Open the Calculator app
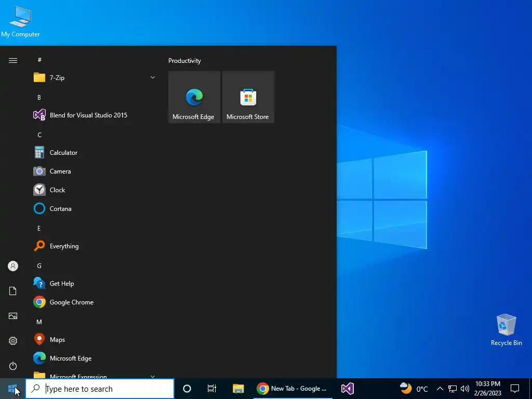 pos(95,153)
